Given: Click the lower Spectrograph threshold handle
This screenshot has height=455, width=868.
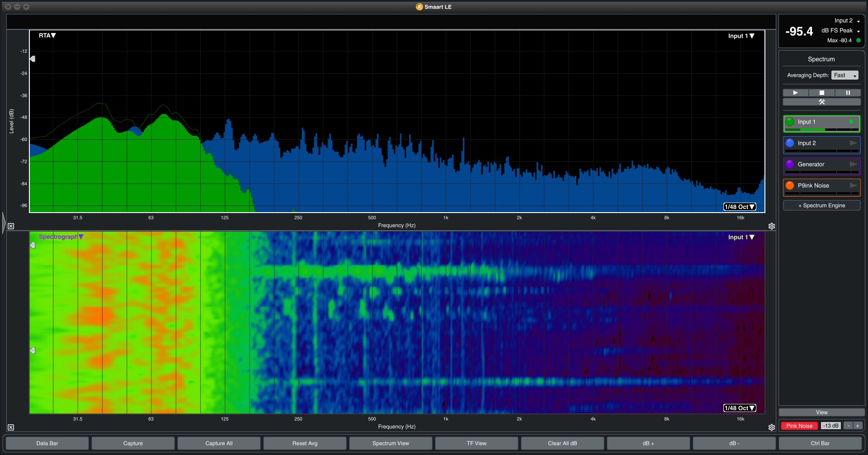Looking at the screenshot, I should 33,351.
